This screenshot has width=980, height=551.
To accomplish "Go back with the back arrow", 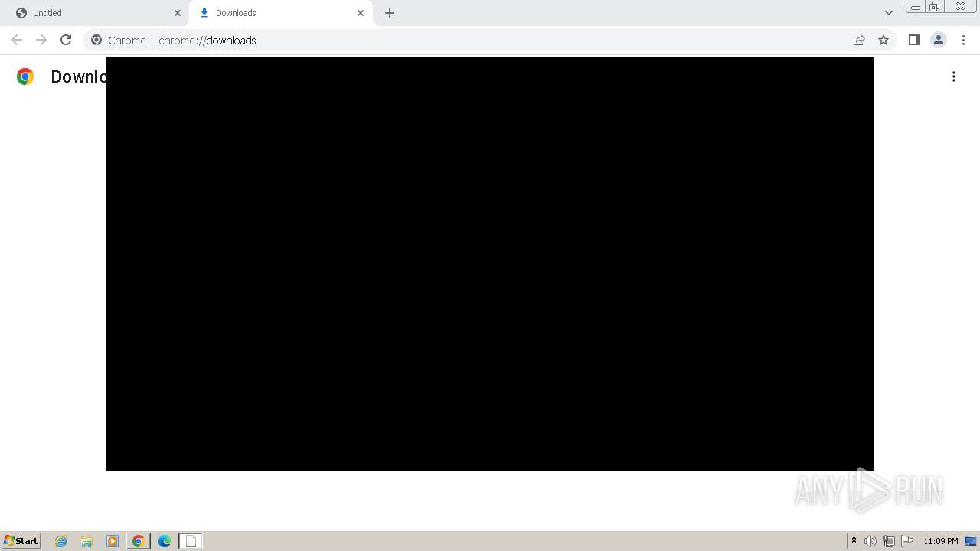I will click(17, 40).
